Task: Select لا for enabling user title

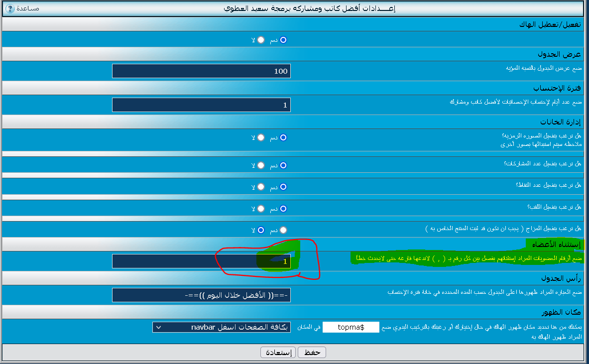Action: coord(261,209)
